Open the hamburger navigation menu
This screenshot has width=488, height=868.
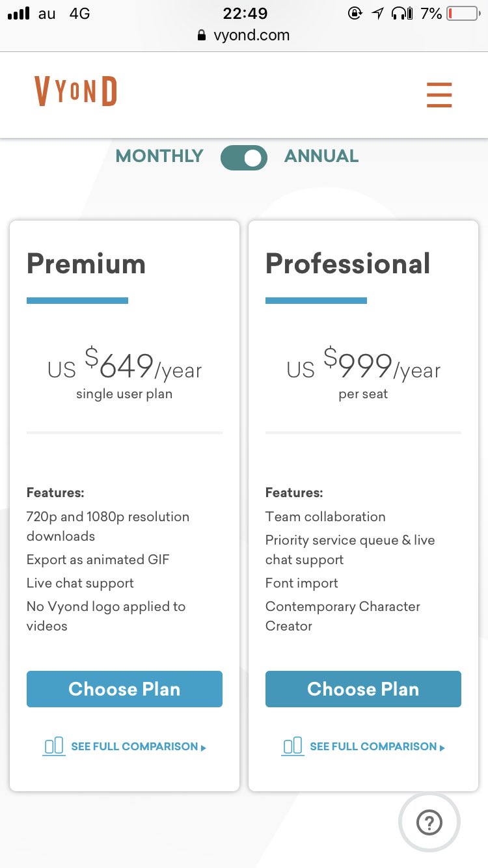click(439, 95)
